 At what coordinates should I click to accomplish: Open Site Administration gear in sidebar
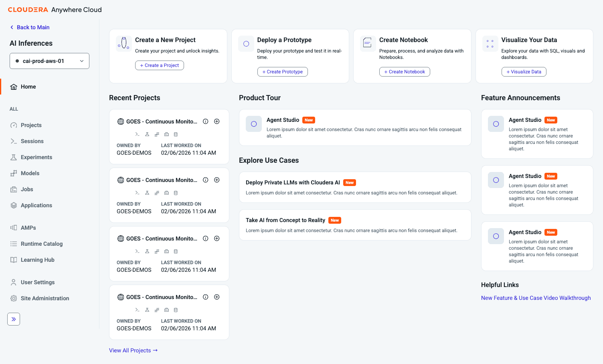[14, 298]
